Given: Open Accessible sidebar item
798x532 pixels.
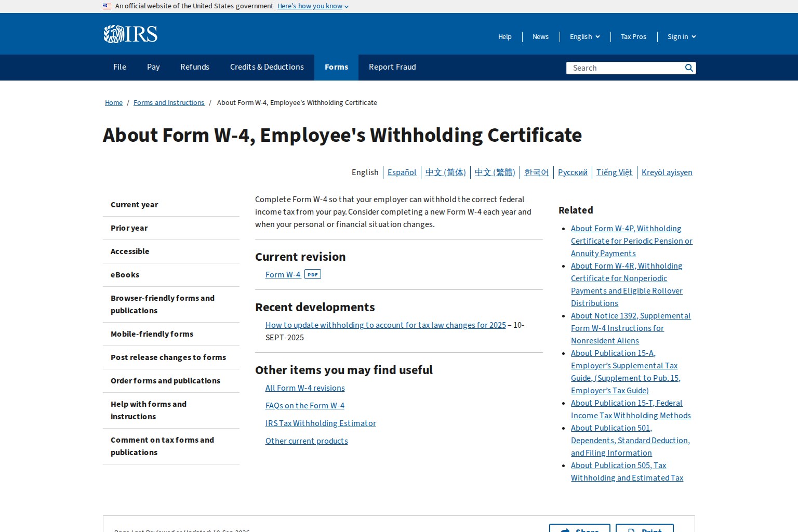Looking at the screenshot, I should tap(171, 251).
